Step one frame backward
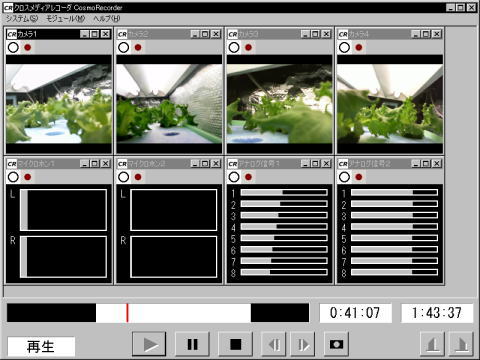Viewport: 480px width, 360px height. (274, 344)
